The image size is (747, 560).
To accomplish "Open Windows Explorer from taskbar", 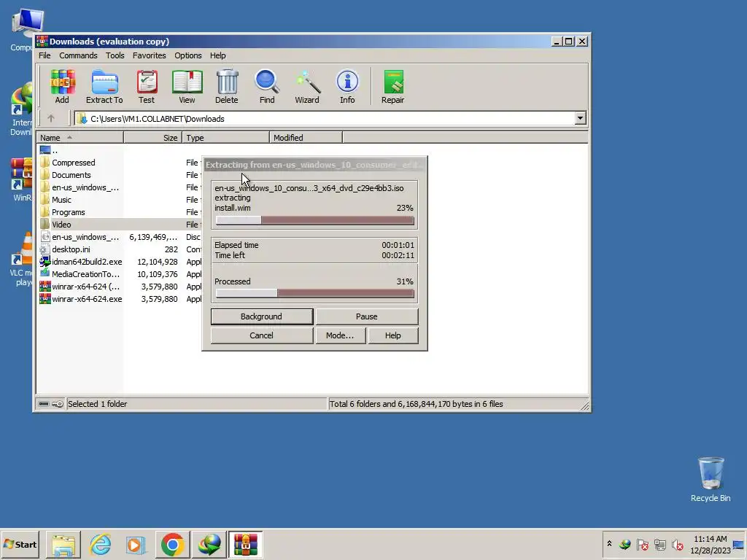I will 63,544.
